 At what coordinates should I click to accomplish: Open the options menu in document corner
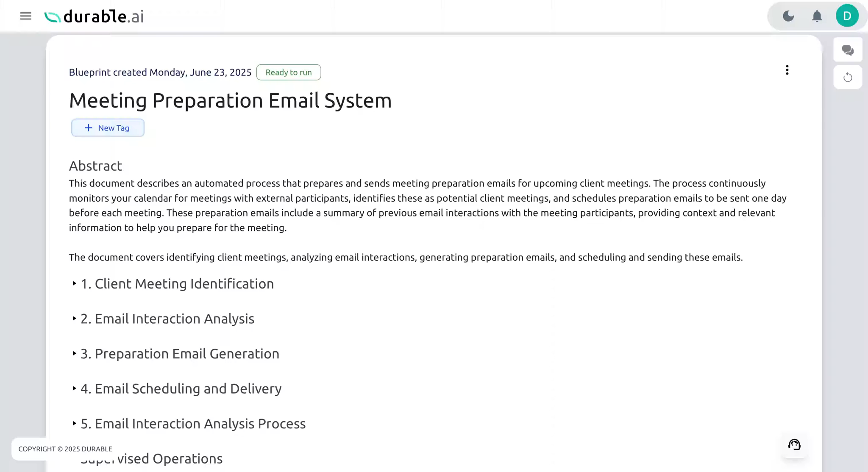tap(787, 70)
